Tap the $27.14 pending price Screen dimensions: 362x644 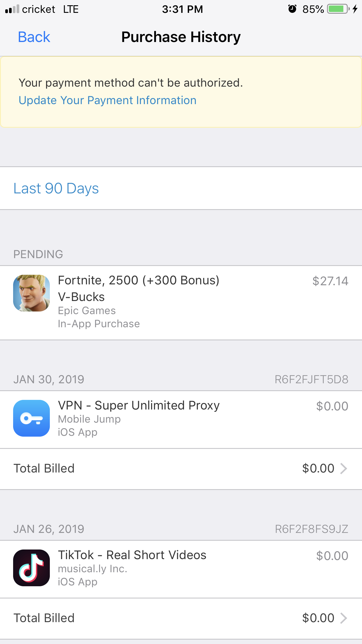[x=330, y=281]
